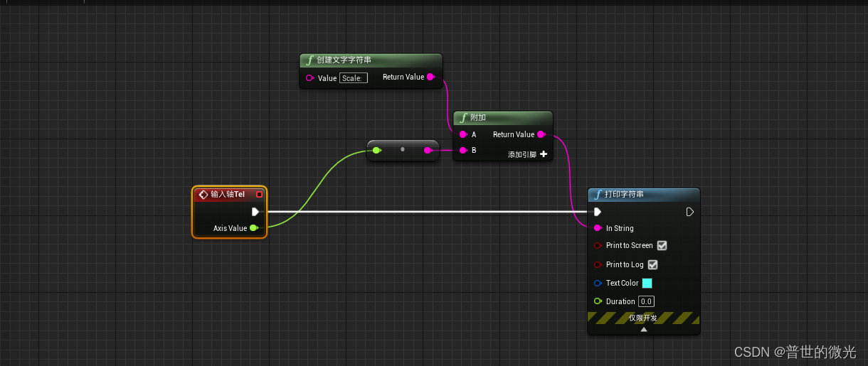Click the Text Color input pin
The height and width of the screenshot is (366, 868).
tap(598, 283)
